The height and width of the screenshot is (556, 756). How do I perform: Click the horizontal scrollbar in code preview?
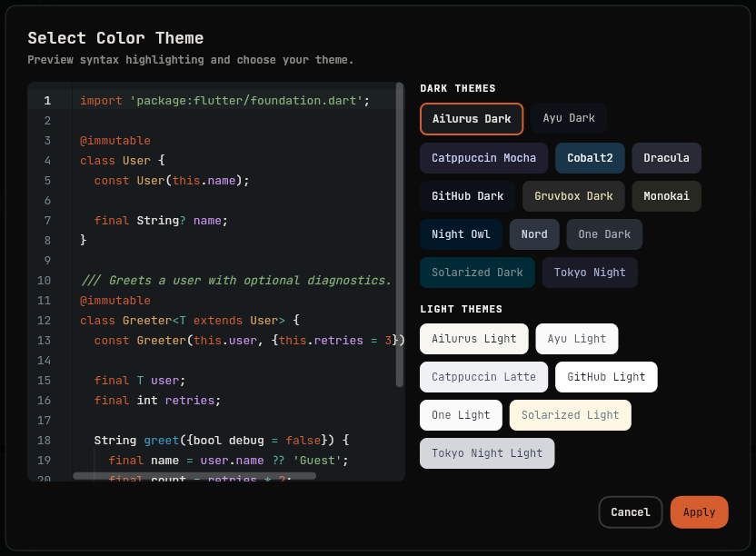pyautogui.click(x=194, y=476)
